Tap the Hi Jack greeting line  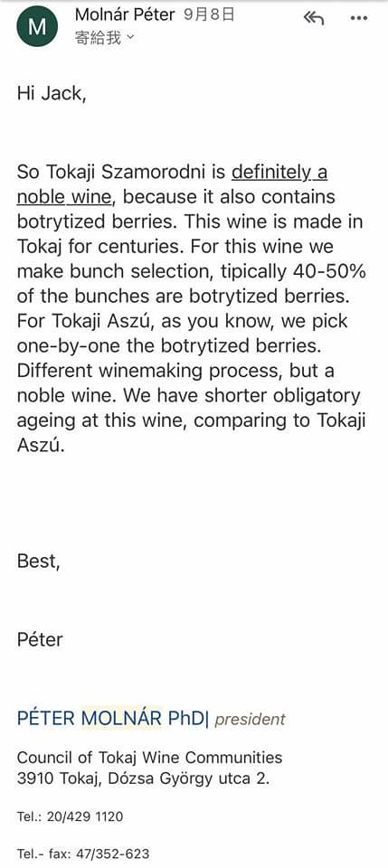(52, 93)
